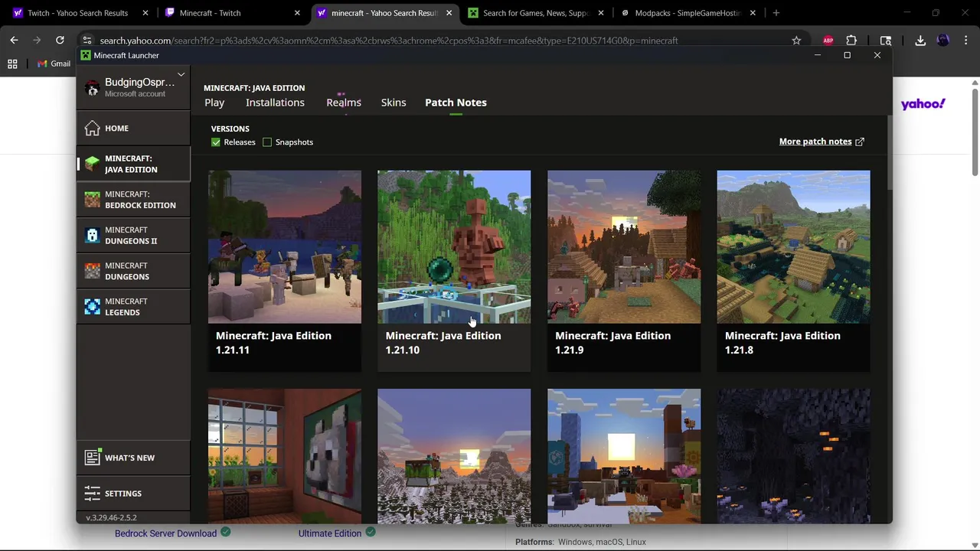Image resolution: width=980 pixels, height=551 pixels.
Task: Open Java Edition 1.21.8 patch notes card
Action: pos(793,271)
